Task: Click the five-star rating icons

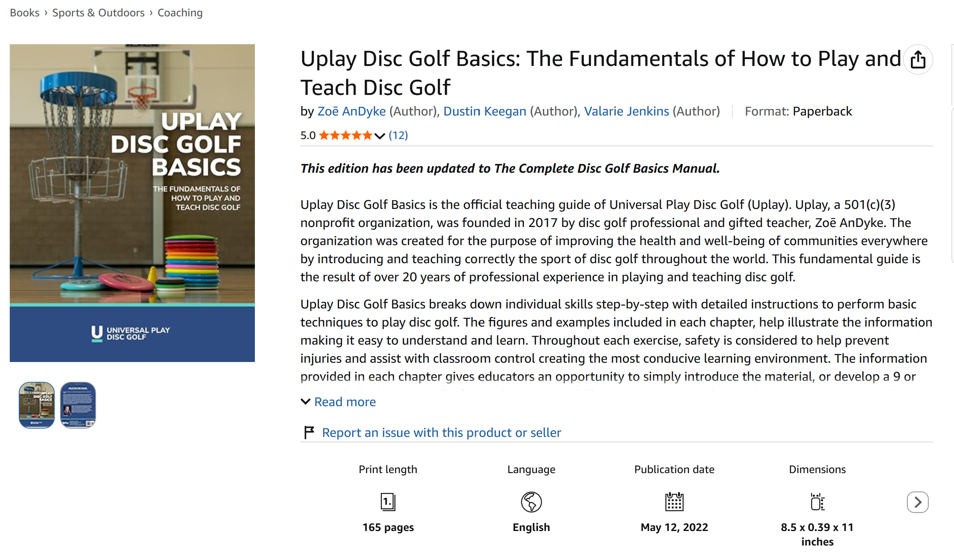Action: [345, 135]
